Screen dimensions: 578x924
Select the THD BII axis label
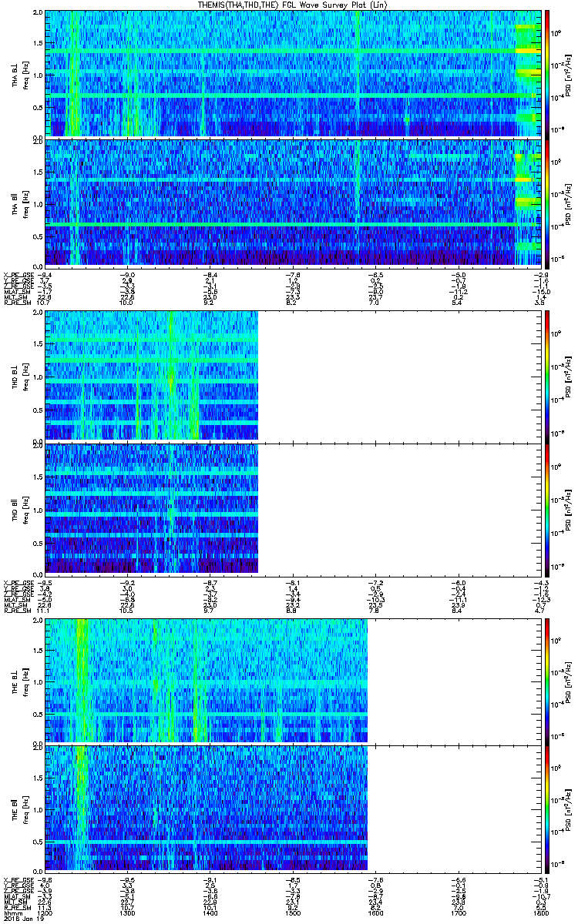tap(15, 508)
